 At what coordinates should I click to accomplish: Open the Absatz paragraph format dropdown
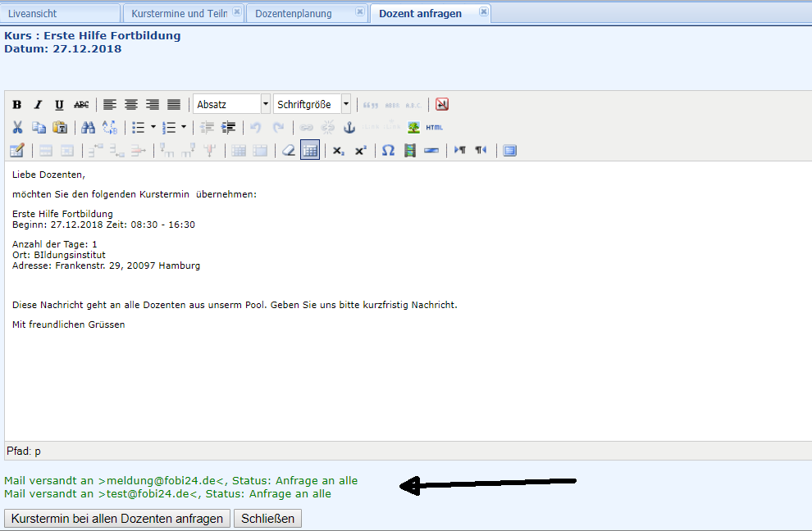pos(231,105)
